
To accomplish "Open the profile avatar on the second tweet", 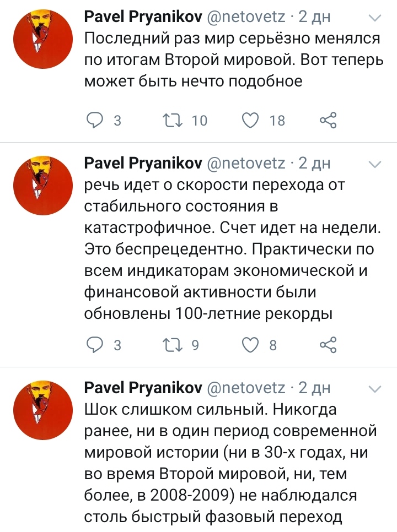I will click(x=43, y=186).
